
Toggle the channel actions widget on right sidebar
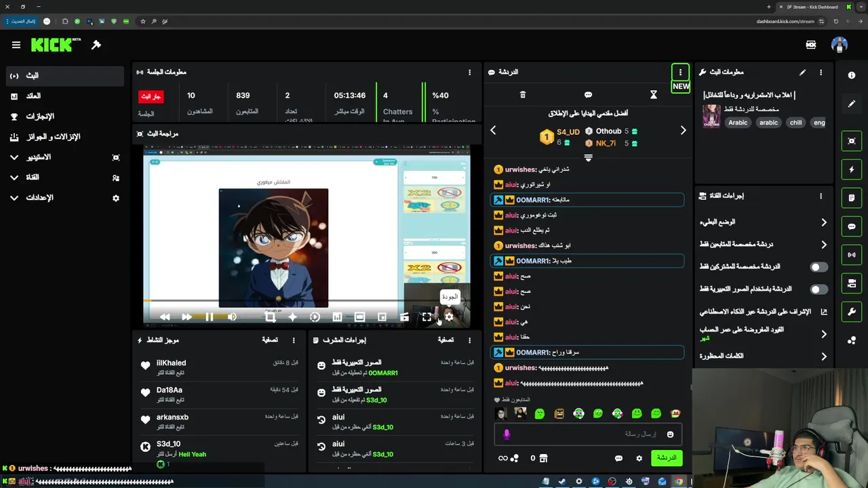pos(852,283)
